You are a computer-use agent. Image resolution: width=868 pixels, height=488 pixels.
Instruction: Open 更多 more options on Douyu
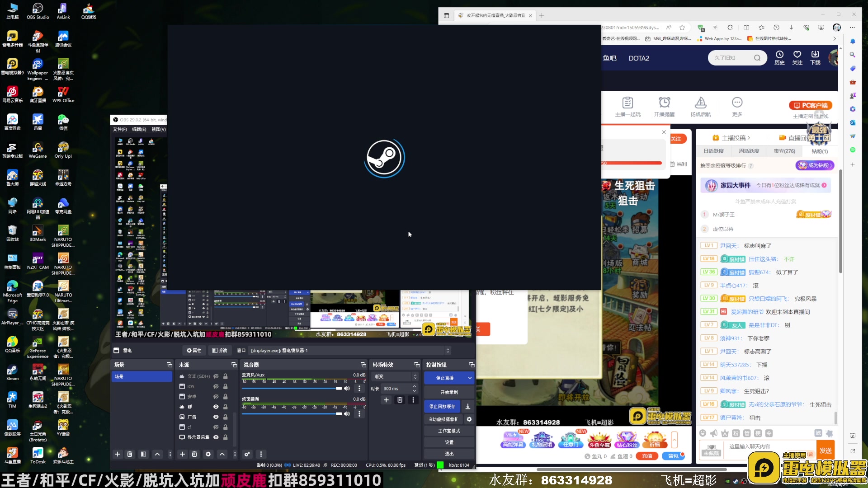tap(737, 107)
